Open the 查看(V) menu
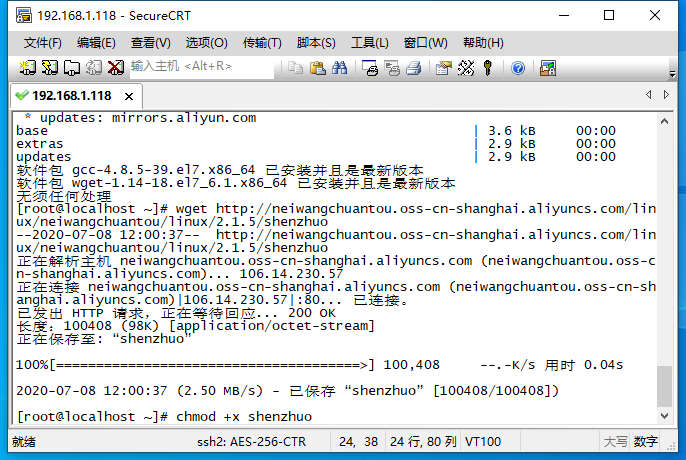 pos(150,43)
